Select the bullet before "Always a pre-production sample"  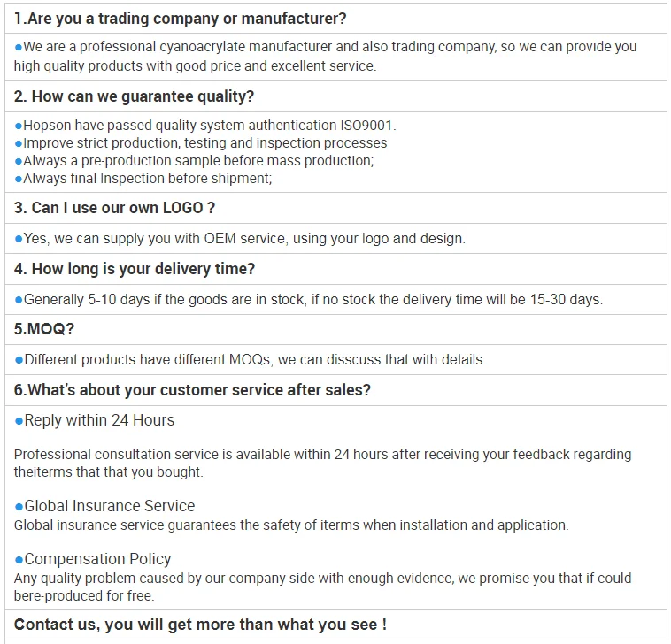(x=19, y=161)
